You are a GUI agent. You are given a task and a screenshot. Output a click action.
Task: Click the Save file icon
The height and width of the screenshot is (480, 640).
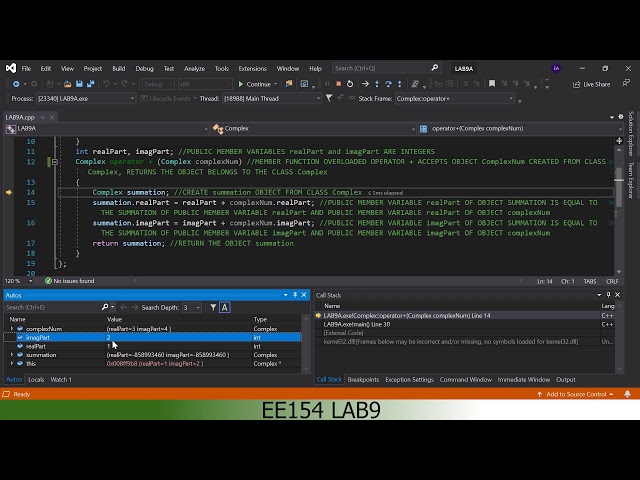click(79, 84)
